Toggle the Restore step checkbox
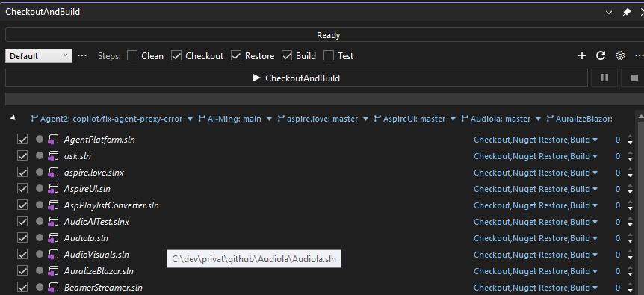This screenshot has height=295, width=644. coord(236,56)
